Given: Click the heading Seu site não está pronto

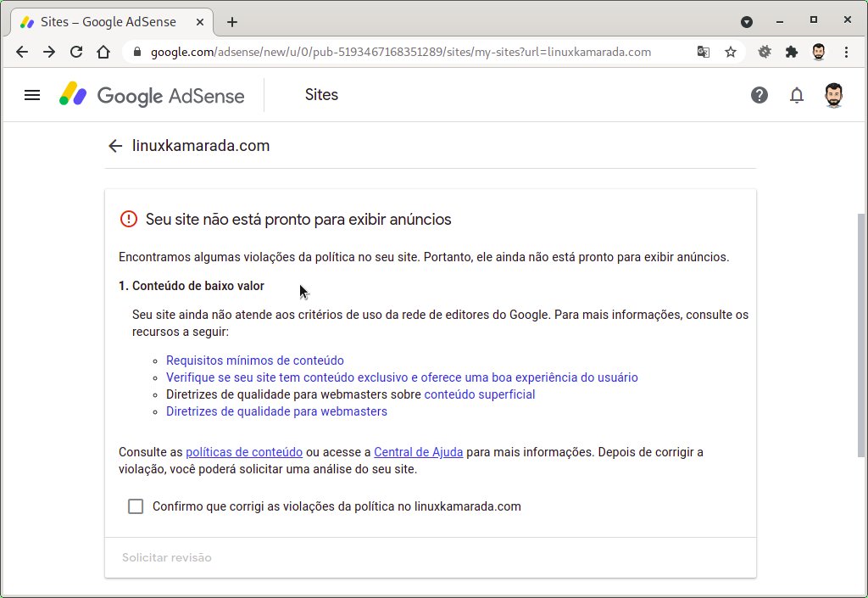Looking at the screenshot, I should [x=298, y=220].
